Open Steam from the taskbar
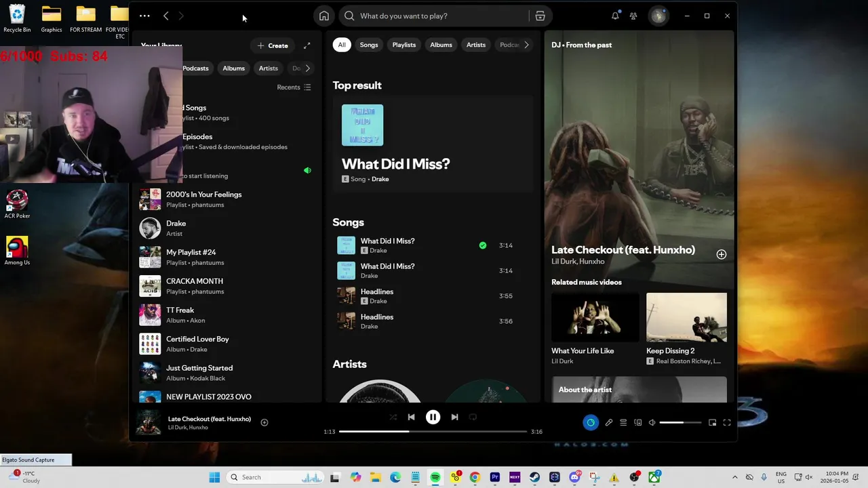868x488 pixels. pos(534,477)
